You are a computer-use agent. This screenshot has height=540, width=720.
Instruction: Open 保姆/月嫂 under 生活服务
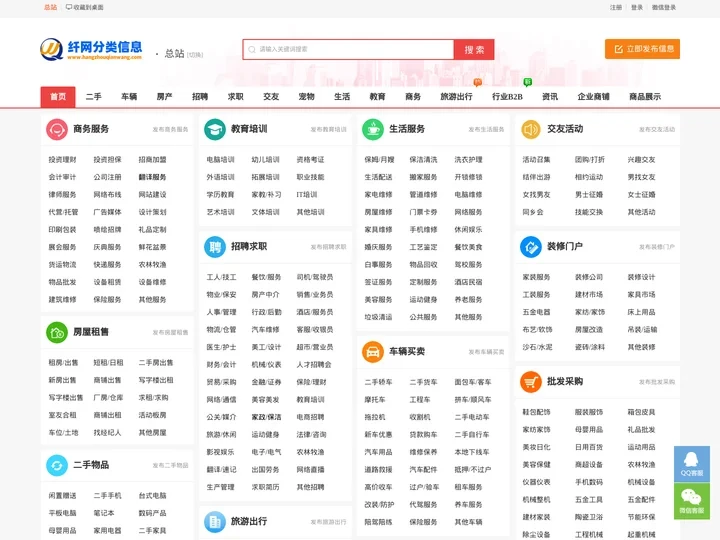click(x=379, y=160)
